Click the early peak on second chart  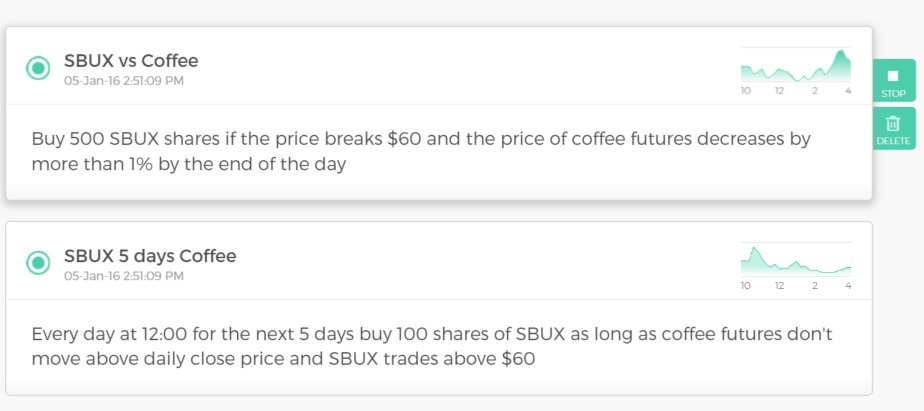coord(754,251)
